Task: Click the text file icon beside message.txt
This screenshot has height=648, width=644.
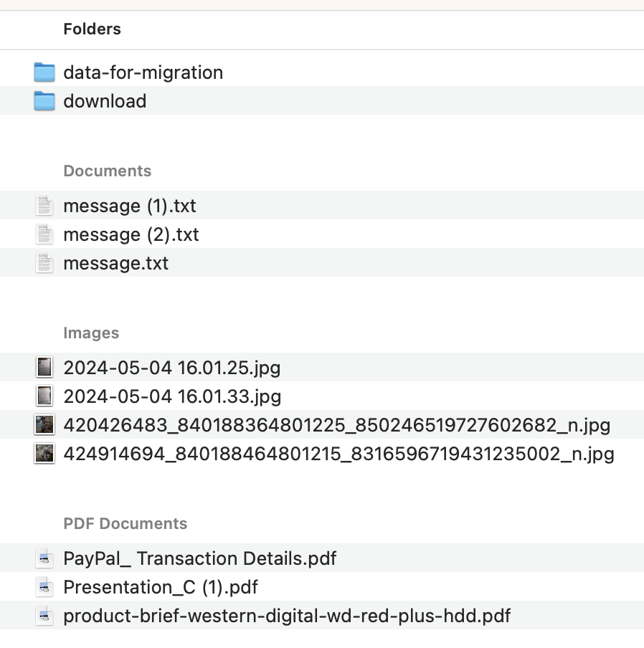Action: point(44,263)
